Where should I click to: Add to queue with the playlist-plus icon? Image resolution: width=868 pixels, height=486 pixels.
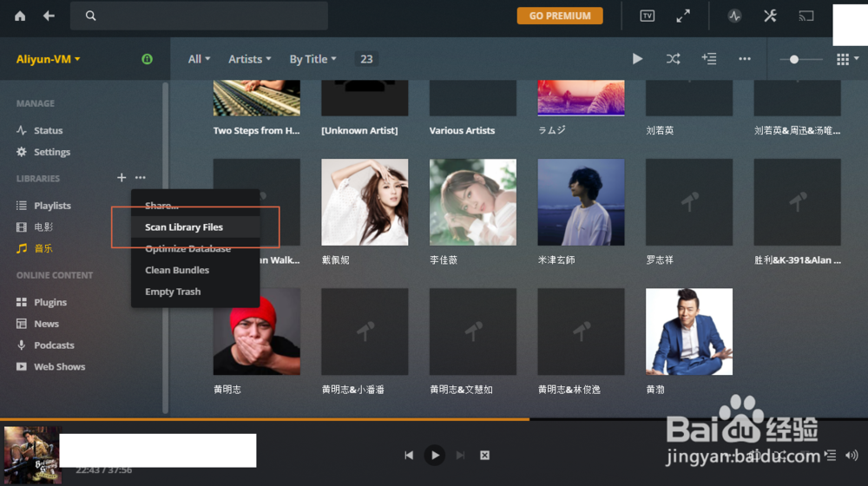(x=709, y=59)
